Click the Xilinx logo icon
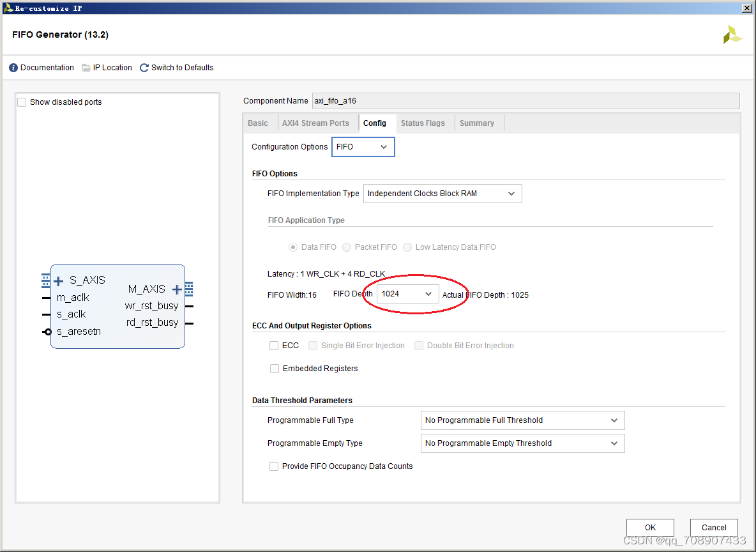The height and width of the screenshot is (552, 756). 732,34
